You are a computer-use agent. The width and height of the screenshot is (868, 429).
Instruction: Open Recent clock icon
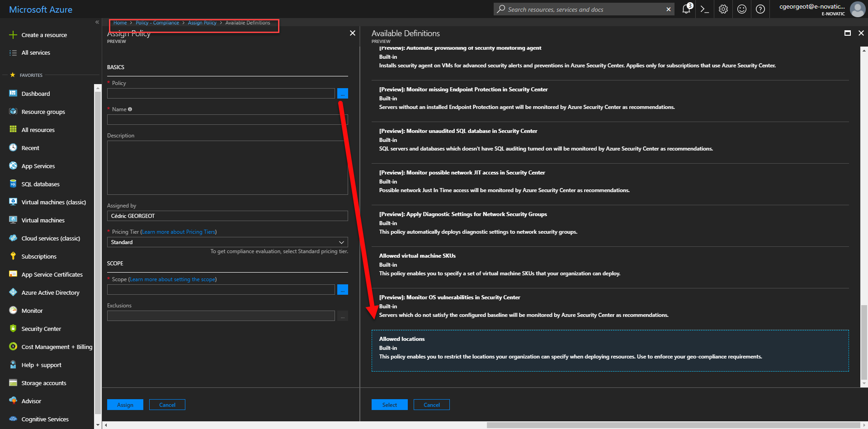[13, 148]
